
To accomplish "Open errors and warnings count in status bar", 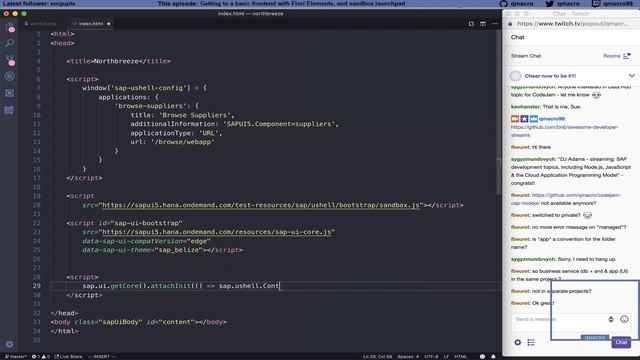I will 40,356.
